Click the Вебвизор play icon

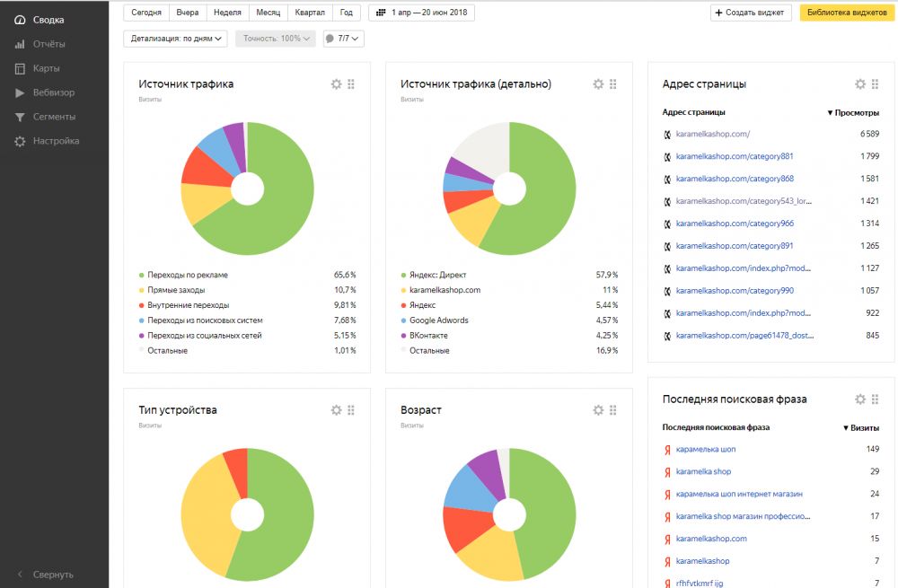20,92
